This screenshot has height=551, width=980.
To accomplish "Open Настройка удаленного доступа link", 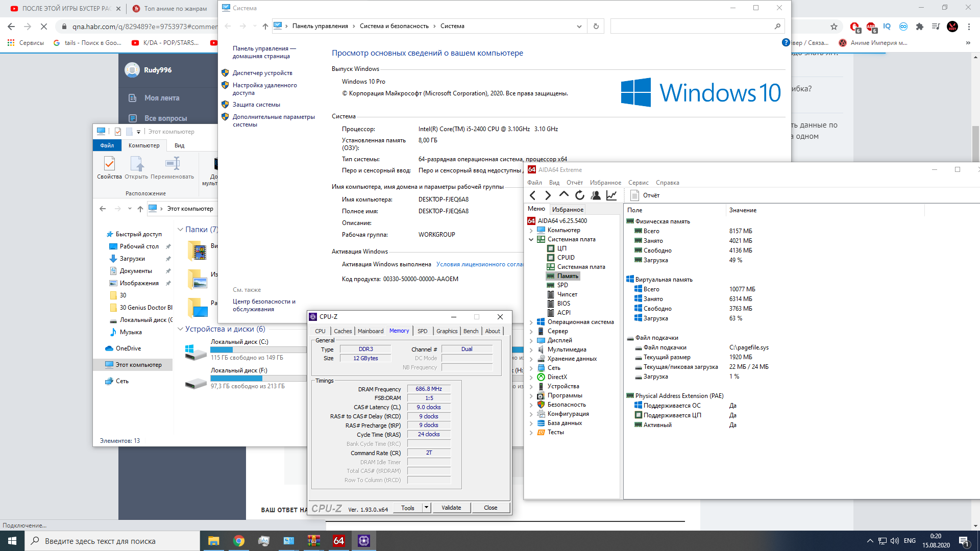I will click(264, 89).
